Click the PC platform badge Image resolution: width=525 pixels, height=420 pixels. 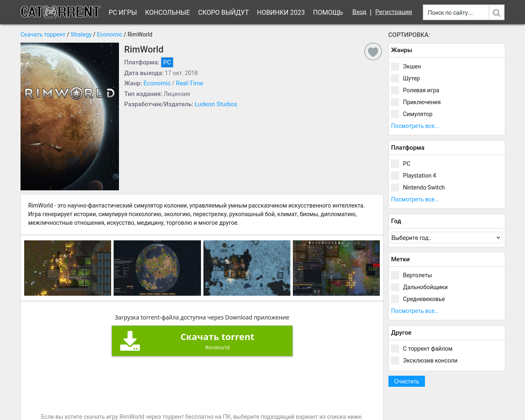click(x=167, y=62)
